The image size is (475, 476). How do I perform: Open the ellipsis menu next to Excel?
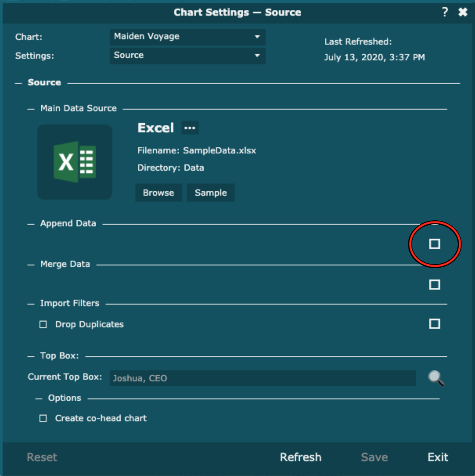190,128
